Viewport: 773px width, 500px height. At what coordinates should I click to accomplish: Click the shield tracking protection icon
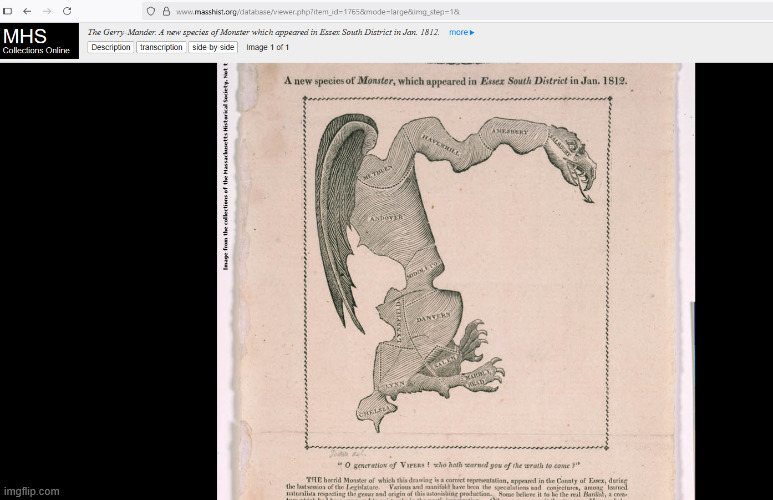click(x=151, y=11)
